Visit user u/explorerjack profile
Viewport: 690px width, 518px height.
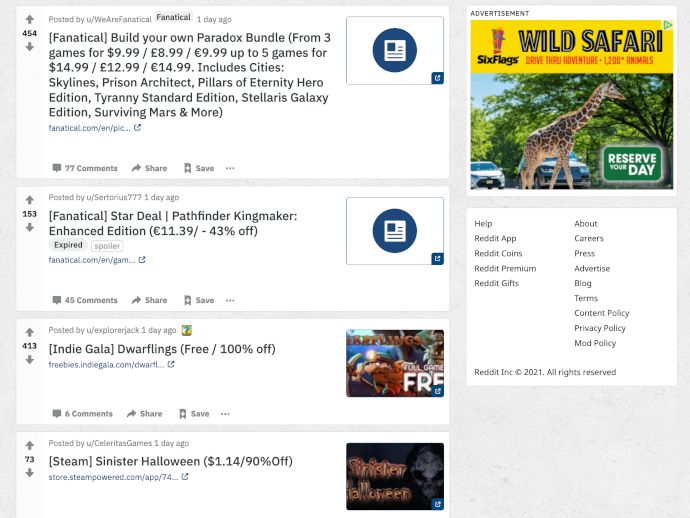(x=113, y=330)
